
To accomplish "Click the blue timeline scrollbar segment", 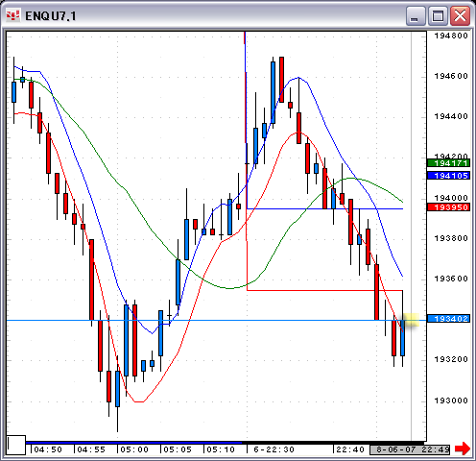I will point(133,443).
